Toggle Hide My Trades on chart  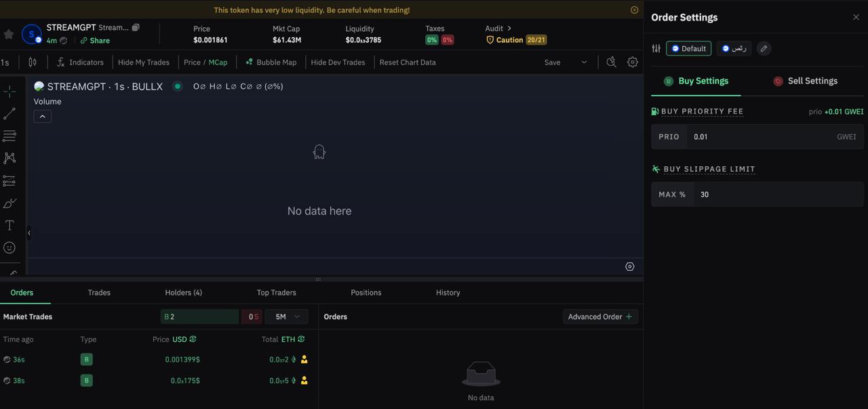click(143, 62)
